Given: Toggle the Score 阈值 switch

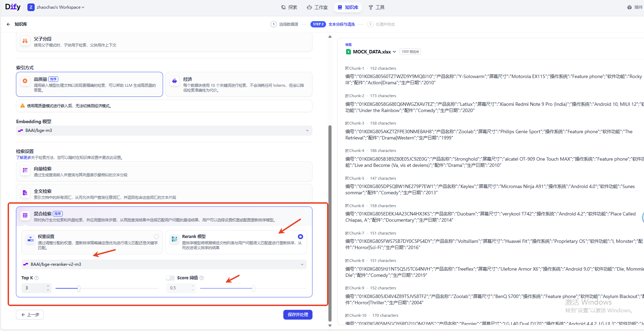Looking at the screenshot, I should pyautogui.click(x=170, y=278).
